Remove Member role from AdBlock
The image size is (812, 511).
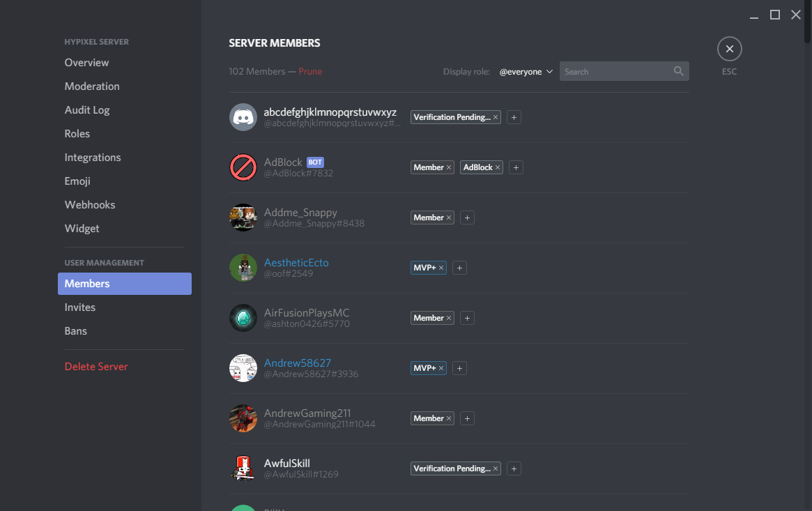pos(448,167)
